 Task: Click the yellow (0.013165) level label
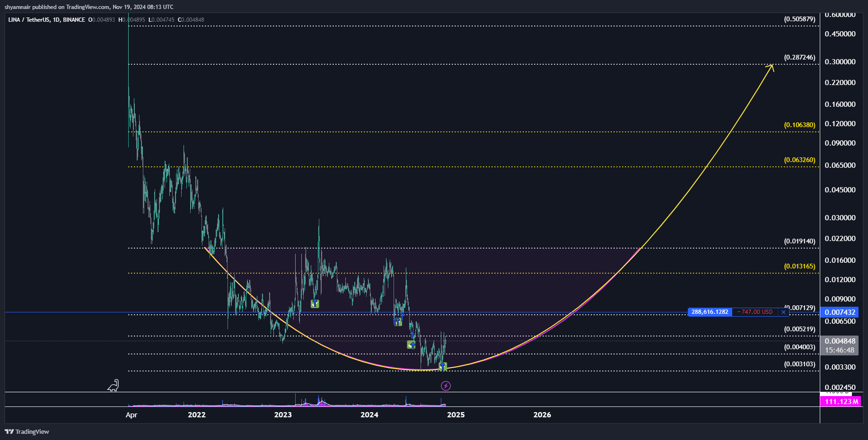pyautogui.click(x=799, y=266)
